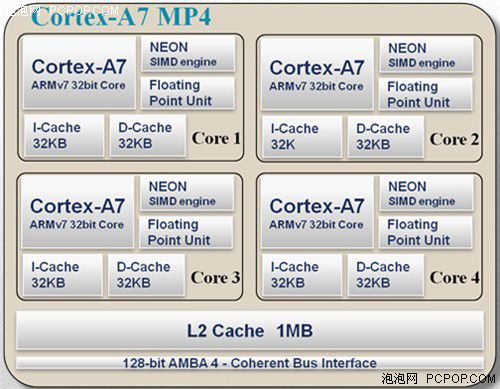Click Core 2 NEON SIMD engine block
Viewport: 500px width, 389px height.
click(426, 54)
